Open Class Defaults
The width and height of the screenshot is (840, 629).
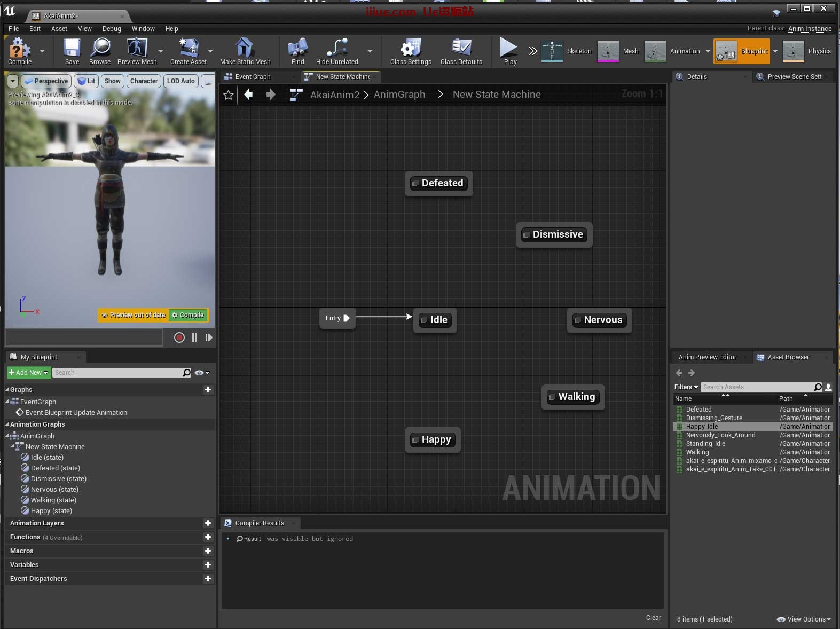tap(461, 49)
